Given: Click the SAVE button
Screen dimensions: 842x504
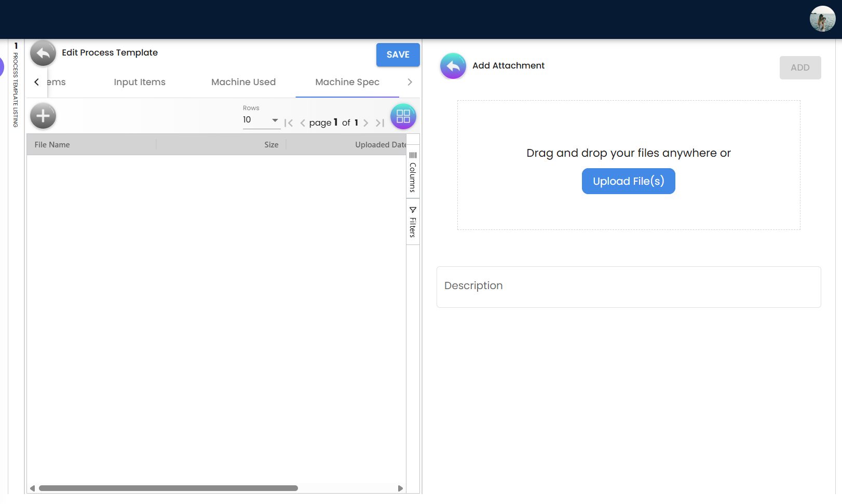Looking at the screenshot, I should (398, 55).
